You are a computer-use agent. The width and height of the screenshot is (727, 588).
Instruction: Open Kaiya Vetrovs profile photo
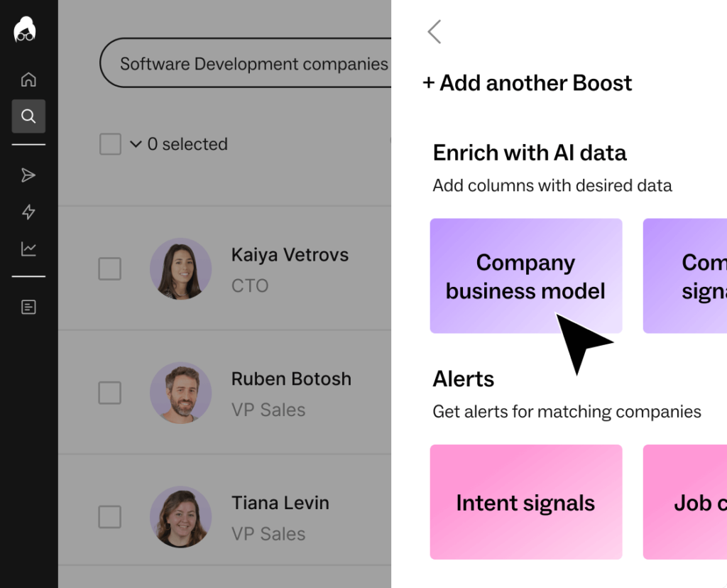[181, 269]
